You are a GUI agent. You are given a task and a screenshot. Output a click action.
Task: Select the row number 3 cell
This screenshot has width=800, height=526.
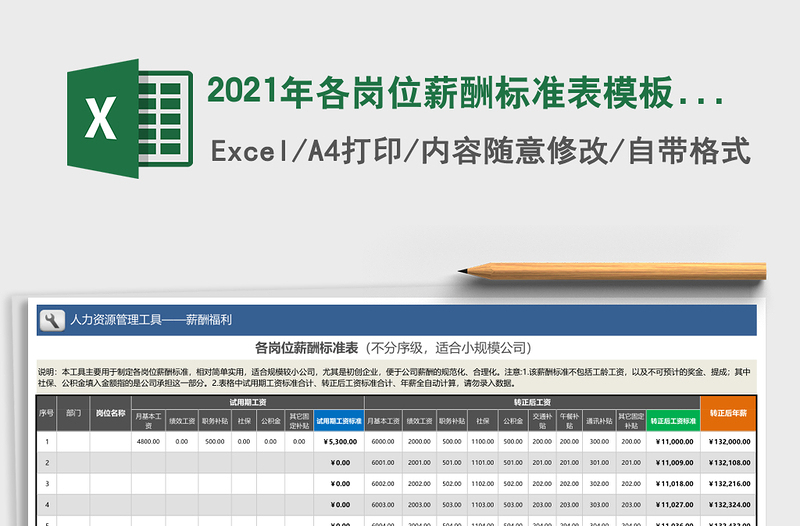[47, 484]
